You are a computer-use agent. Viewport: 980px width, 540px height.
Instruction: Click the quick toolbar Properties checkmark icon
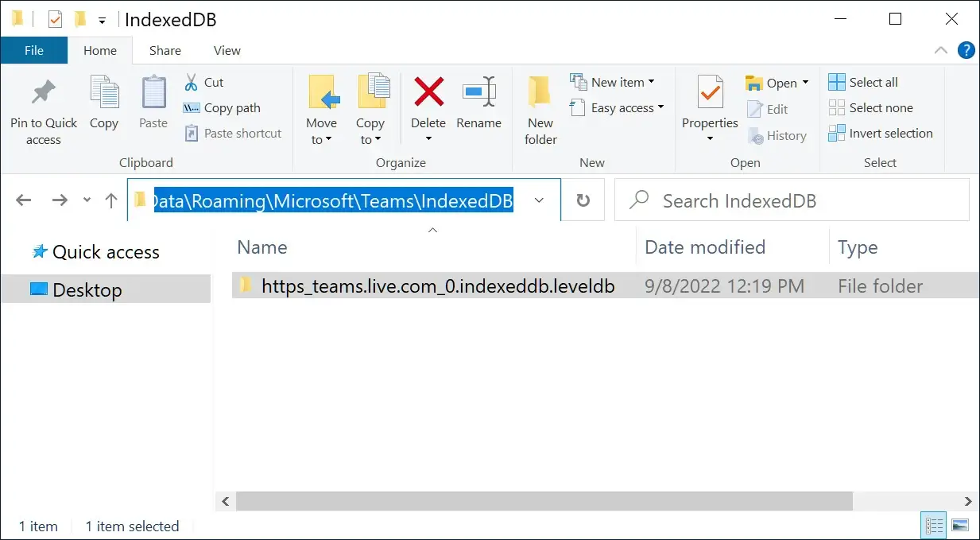(55, 19)
